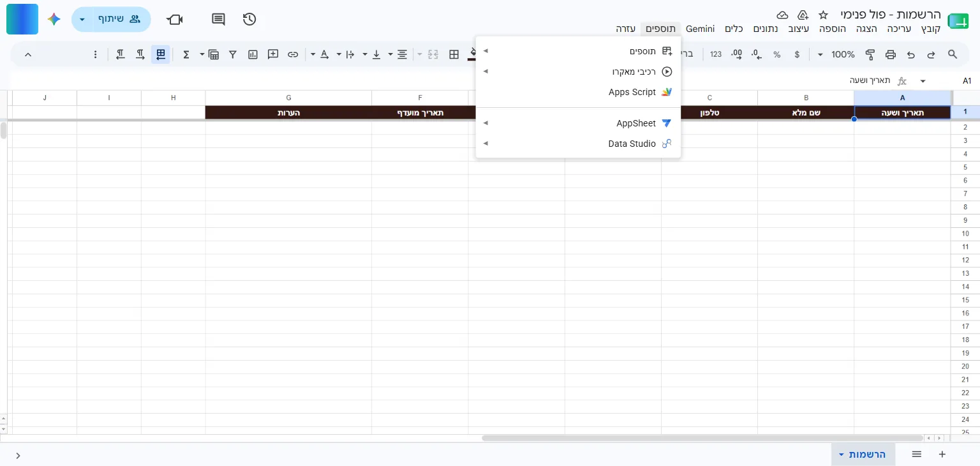Open the Gemini menu
980x466 pixels.
[x=700, y=29]
